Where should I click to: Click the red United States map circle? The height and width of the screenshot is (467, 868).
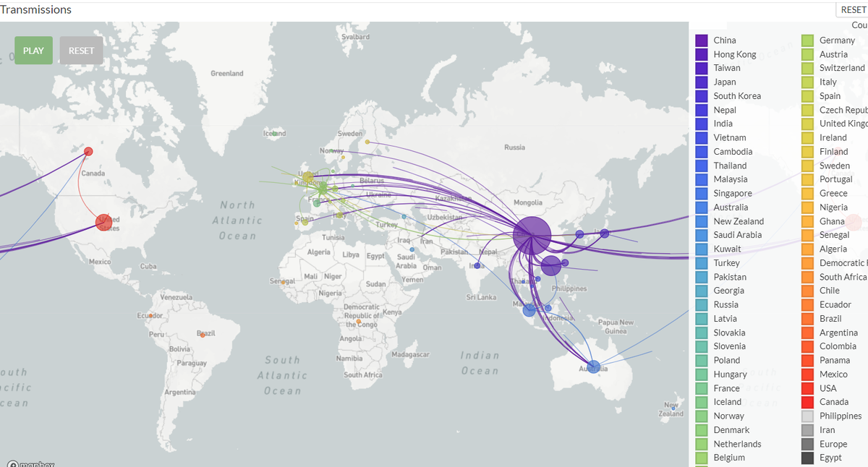104,222
